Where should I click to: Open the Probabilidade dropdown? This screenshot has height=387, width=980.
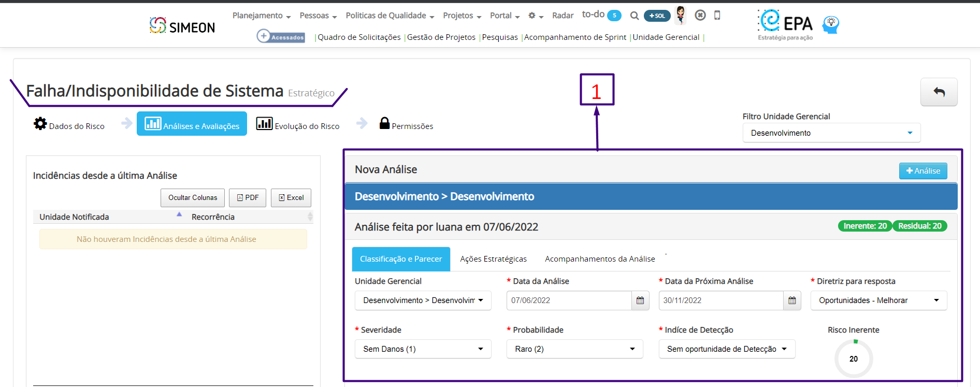pyautogui.click(x=574, y=349)
